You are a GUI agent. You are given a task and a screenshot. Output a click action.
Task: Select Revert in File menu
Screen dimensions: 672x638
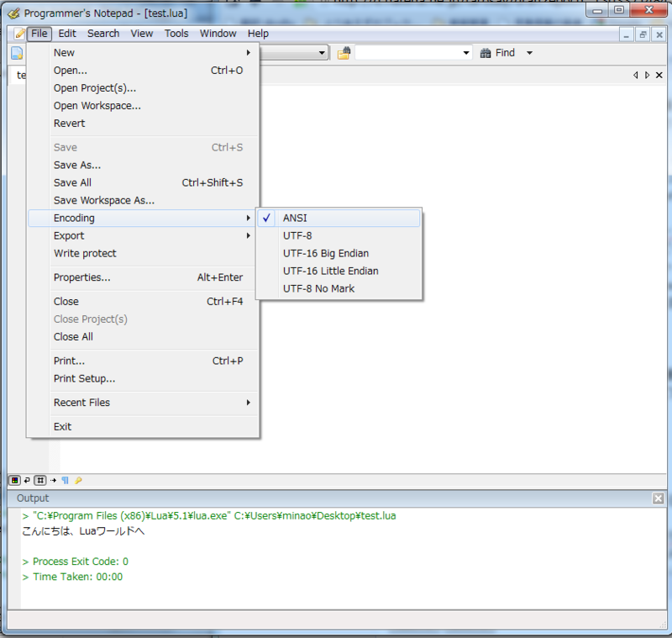143,123
